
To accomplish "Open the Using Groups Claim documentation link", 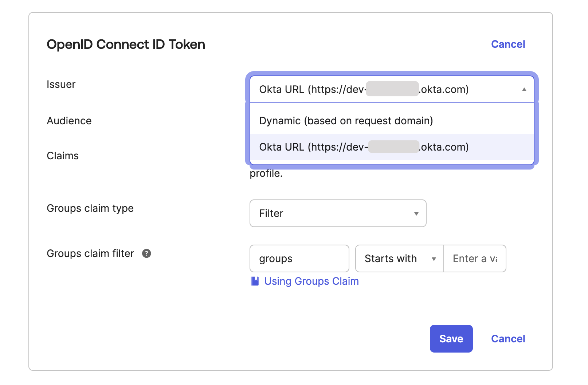I will pyautogui.click(x=311, y=281).
